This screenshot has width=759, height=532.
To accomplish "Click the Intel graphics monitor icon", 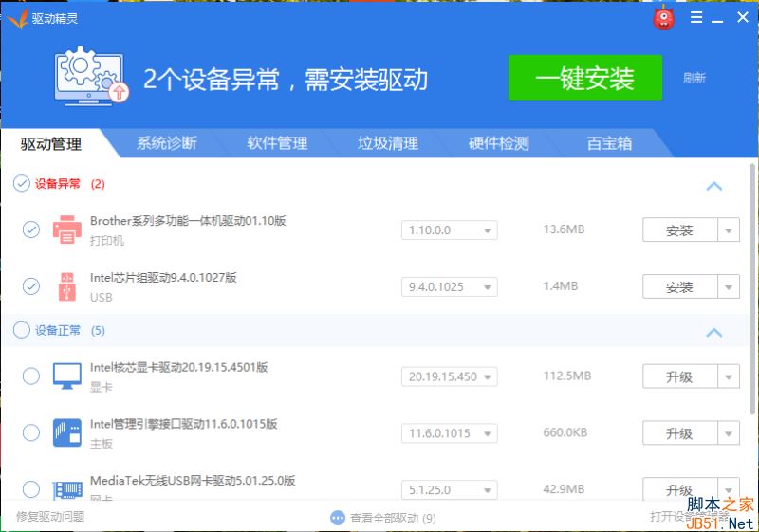I will tap(66, 376).
